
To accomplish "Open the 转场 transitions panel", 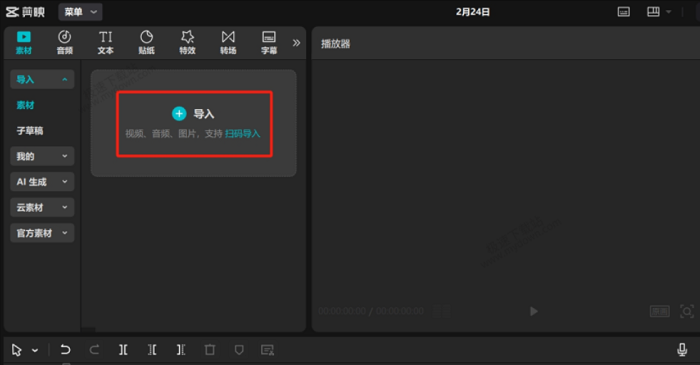I will click(228, 42).
